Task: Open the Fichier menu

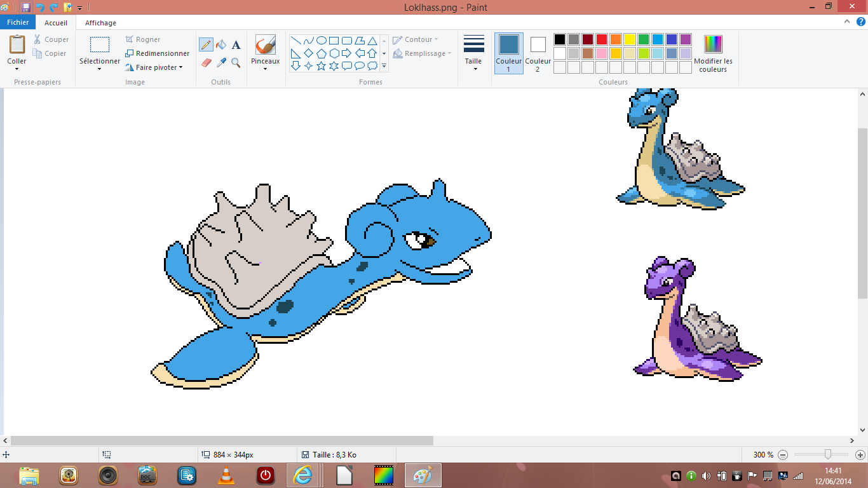Action: point(18,22)
